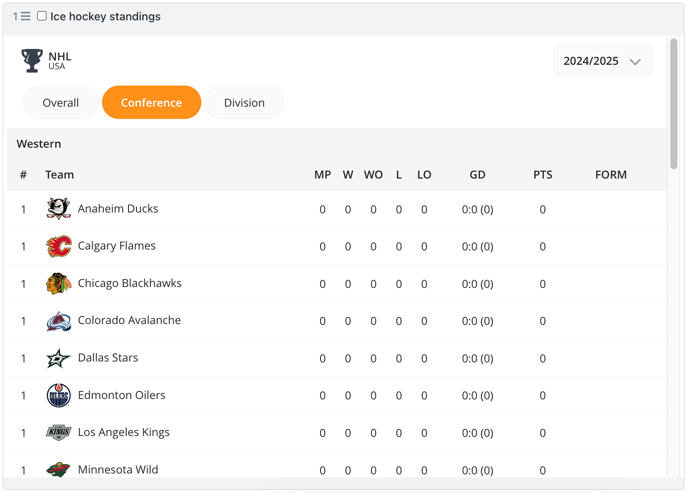The image size is (688, 492).
Task: Click the NHL league title
Action: [60, 56]
